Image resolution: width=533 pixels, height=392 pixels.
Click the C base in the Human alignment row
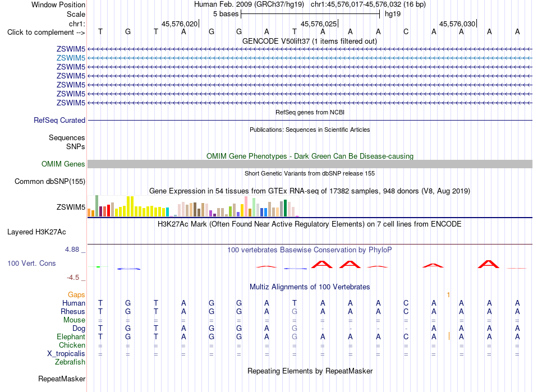point(406,303)
